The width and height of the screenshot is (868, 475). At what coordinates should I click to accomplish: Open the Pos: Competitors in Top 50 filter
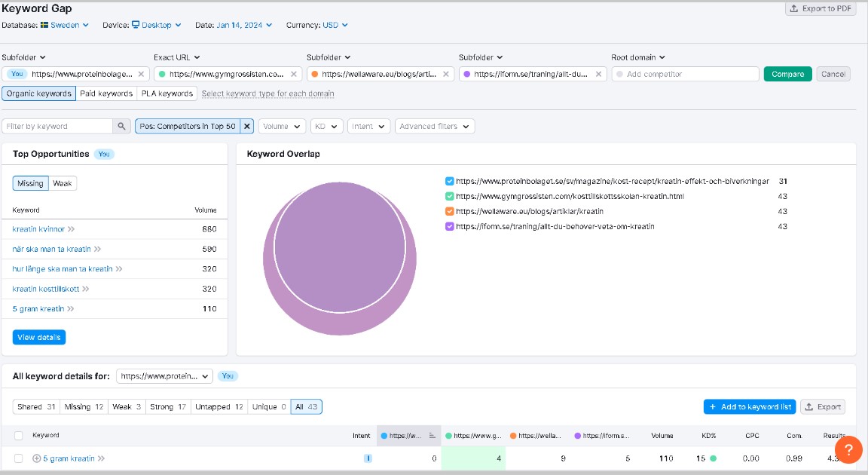[187, 126]
